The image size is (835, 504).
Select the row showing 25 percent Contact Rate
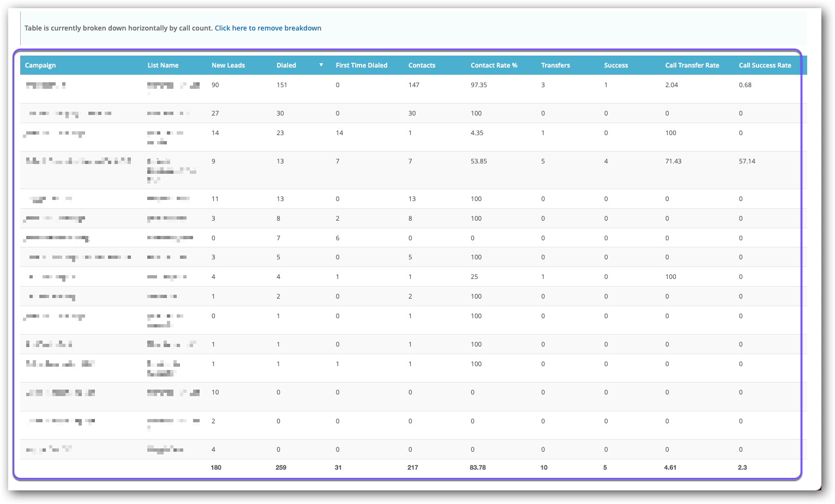click(x=382, y=276)
